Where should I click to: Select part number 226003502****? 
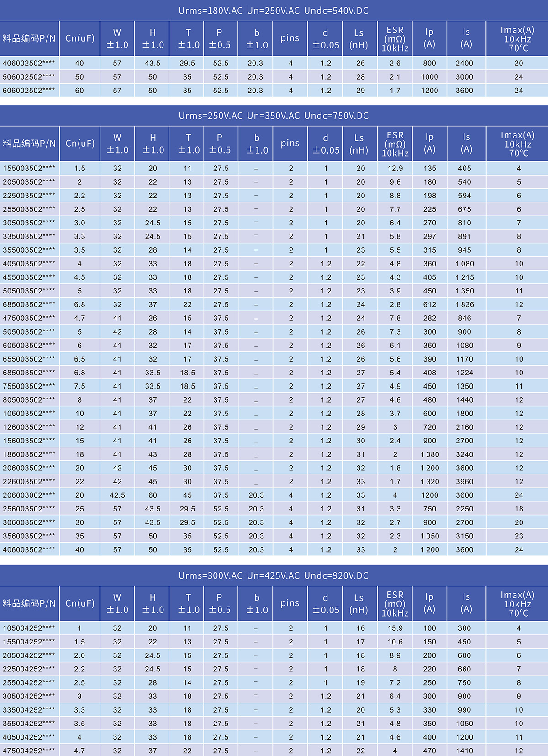pos(29,482)
